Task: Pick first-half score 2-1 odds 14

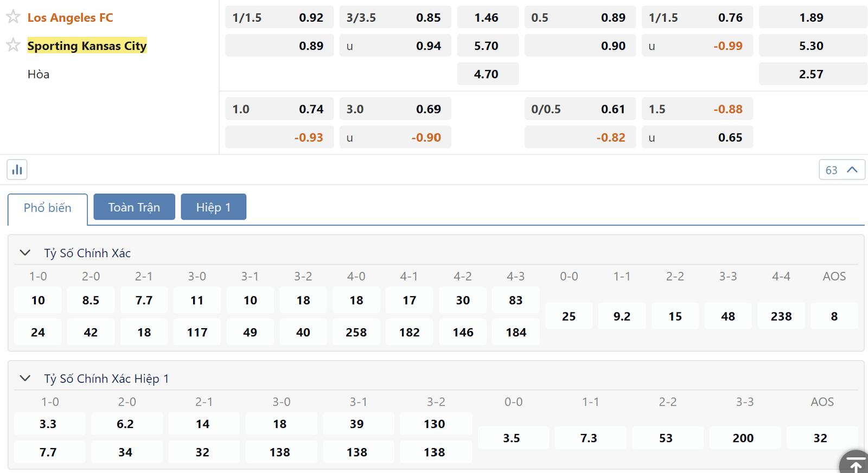Action: [204, 424]
